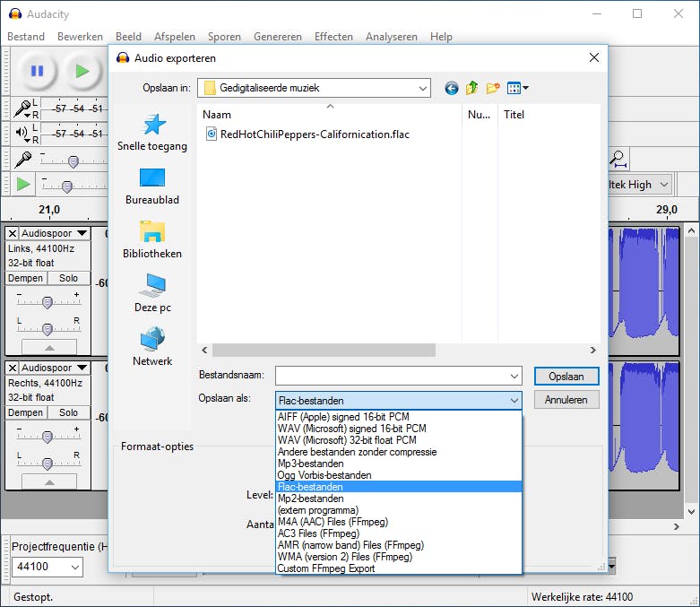
Task: Open the Effecten menu
Action: (333, 37)
